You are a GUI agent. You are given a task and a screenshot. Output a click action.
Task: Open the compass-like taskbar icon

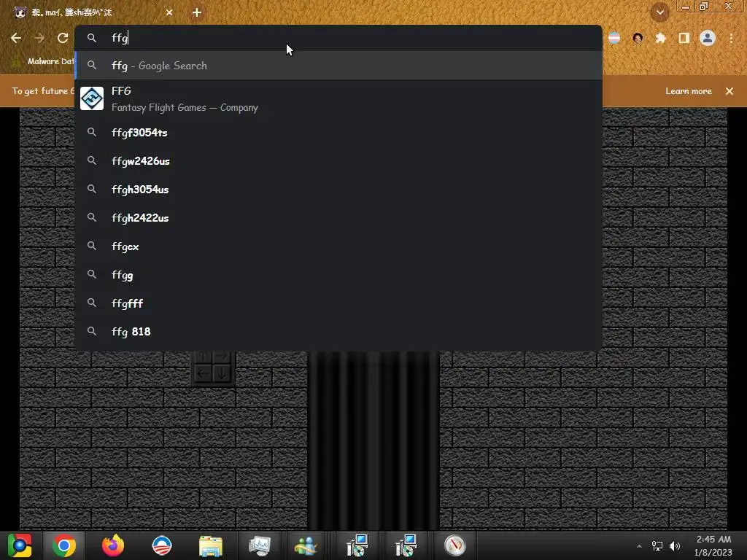[x=455, y=545]
